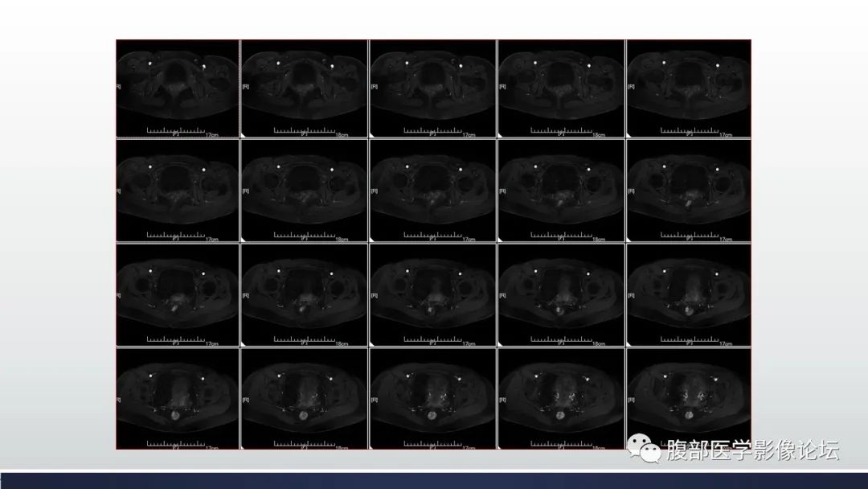Open the top-right MRI slice in the grid
This screenshot has height=489, width=868.
pyautogui.click(x=689, y=87)
